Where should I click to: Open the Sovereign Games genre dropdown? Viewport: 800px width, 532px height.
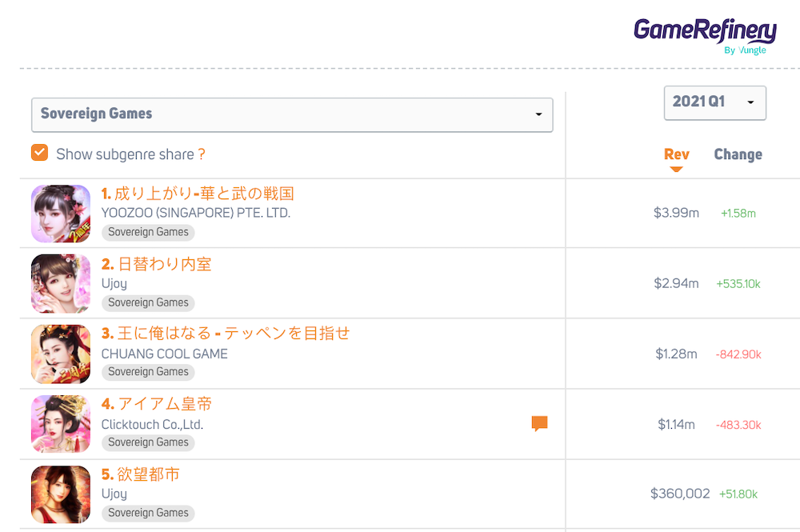pyautogui.click(x=292, y=114)
